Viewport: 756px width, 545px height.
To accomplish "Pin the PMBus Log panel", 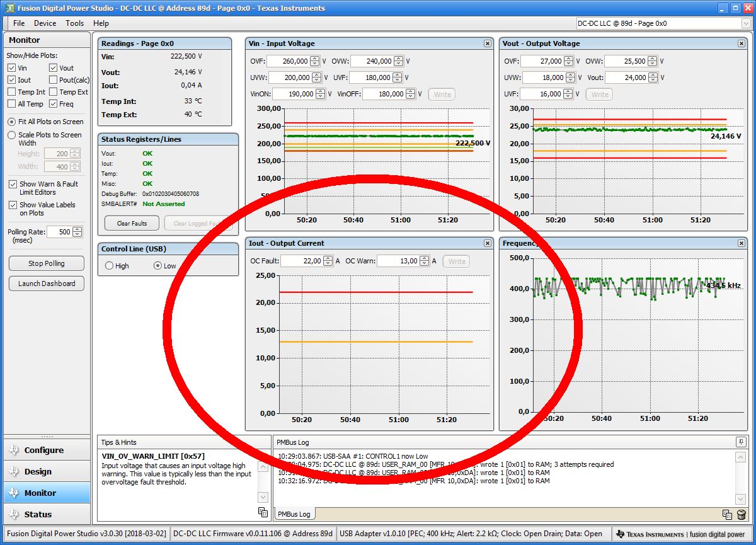I will 741,442.
